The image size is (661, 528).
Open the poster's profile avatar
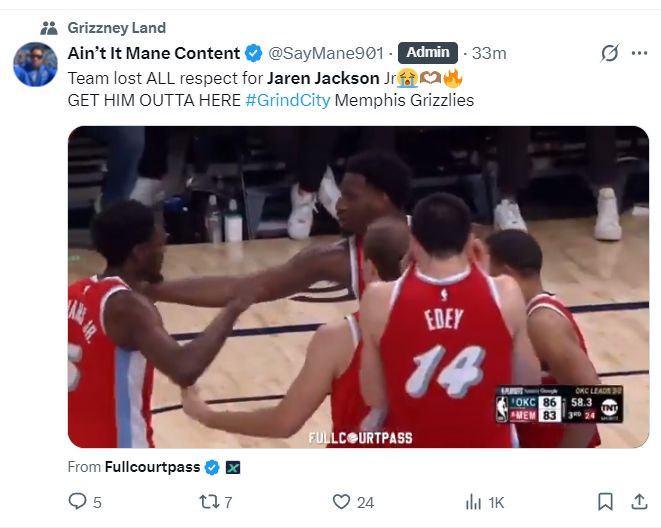35,64
